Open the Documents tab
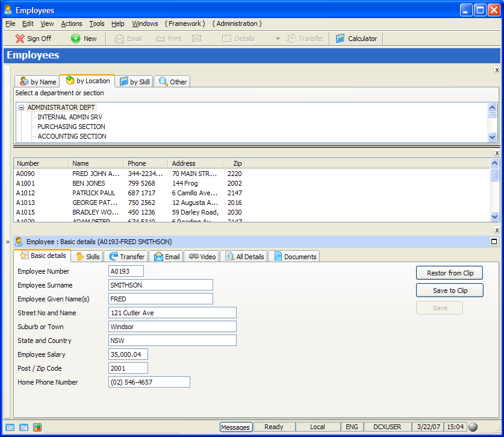Viewport: 504px width, 437px height. tap(294, 257)
